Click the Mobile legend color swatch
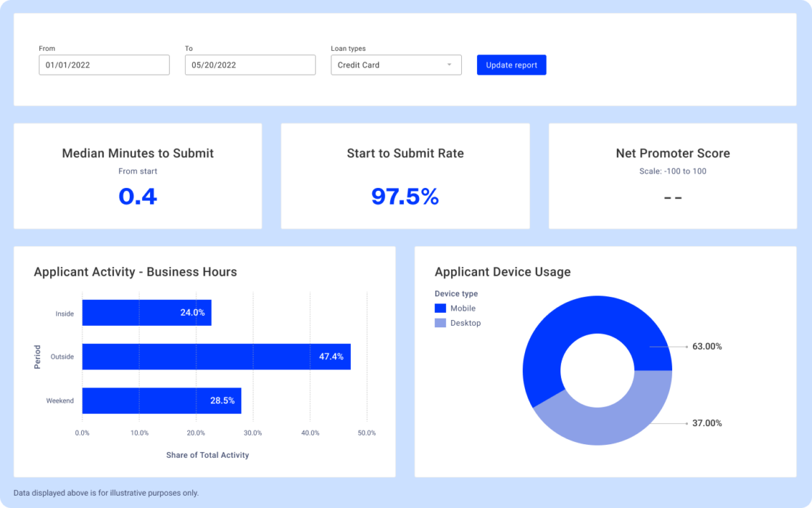The width and height of the screenshot is (812, 508). (x=440, y=308)
